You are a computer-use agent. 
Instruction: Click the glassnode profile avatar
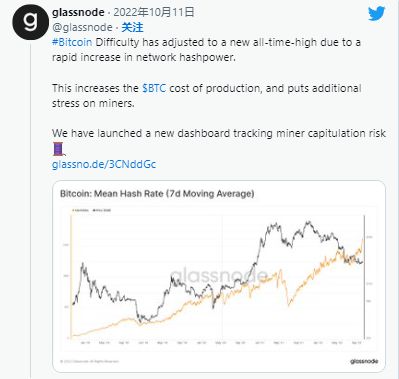pyautogui.click(x=30, y=22)
